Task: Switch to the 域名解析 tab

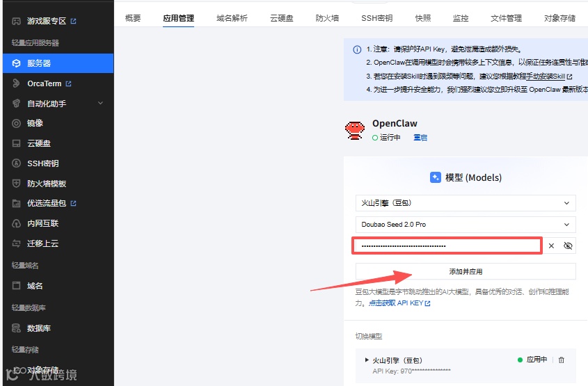Action: (x=232, y=18)
